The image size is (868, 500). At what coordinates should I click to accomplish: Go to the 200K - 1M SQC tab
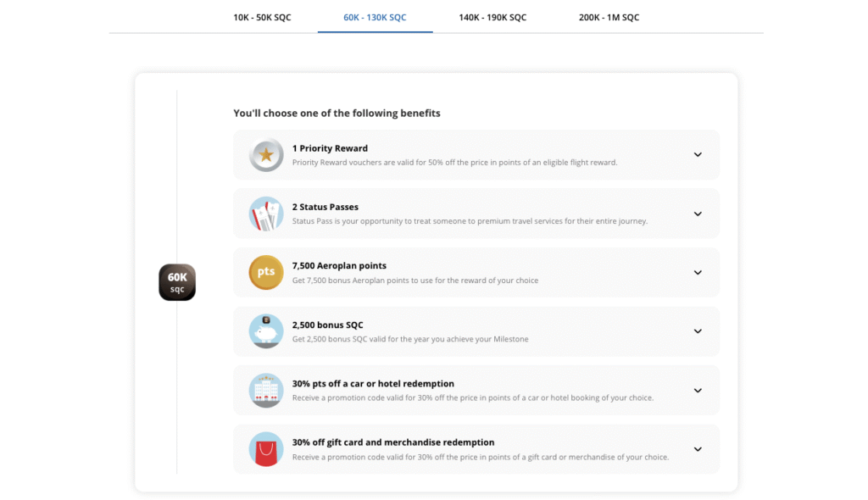609,18
